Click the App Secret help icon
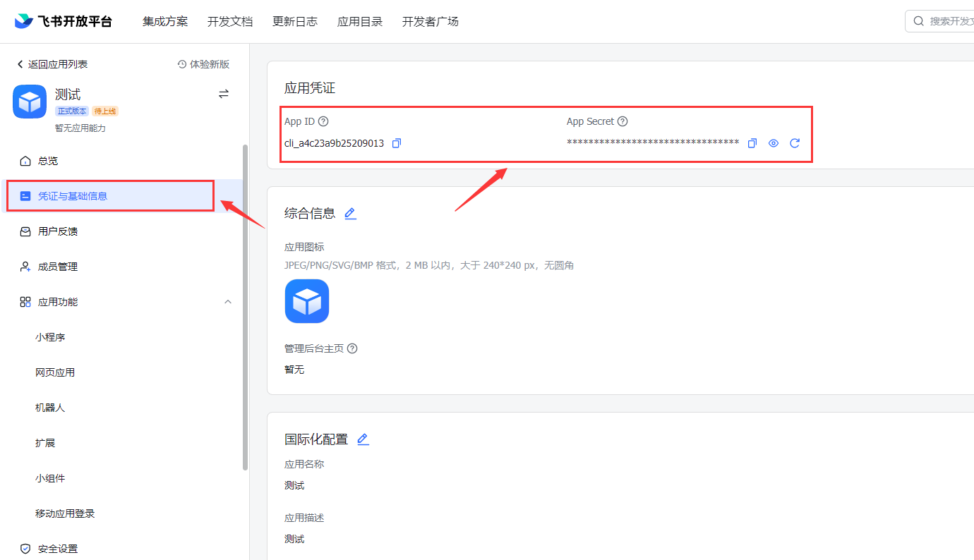 (x=623, y=121)
